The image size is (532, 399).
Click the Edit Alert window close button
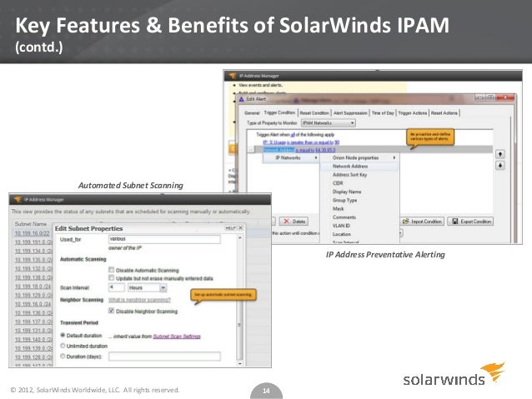point(506,97)
